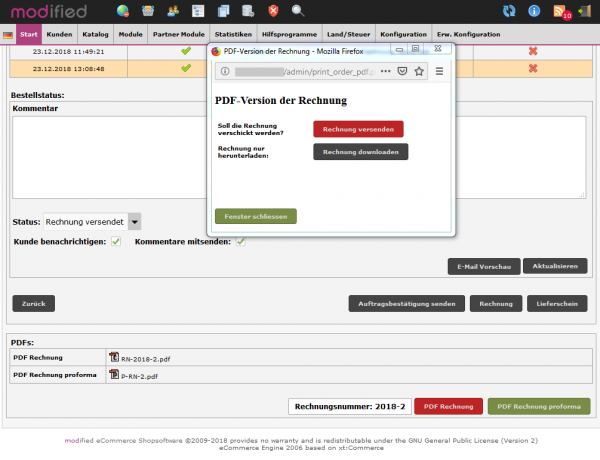Open the Hilfsprogramme menu

click(x=289, y=34)
